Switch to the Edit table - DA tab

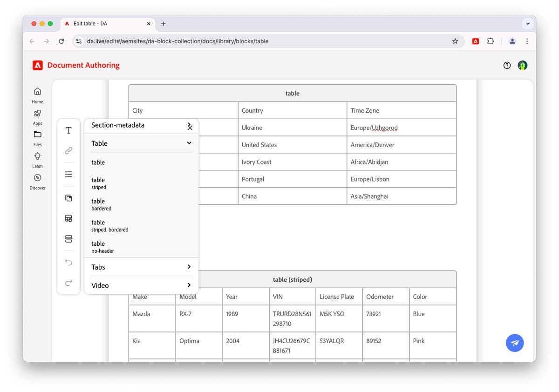pyautogui.click(x=107, y=24)
